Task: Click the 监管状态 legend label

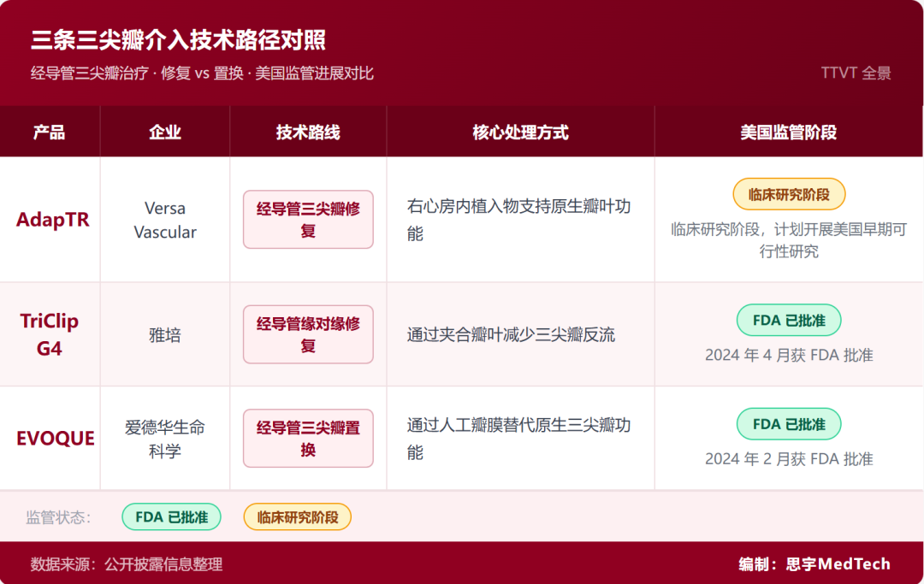Action: pos(58,517)
